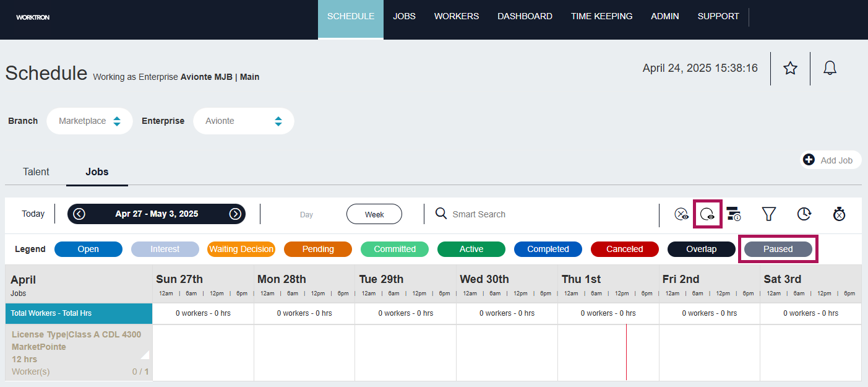
Task: Click the Open legend pill
Action: point(88,249)
